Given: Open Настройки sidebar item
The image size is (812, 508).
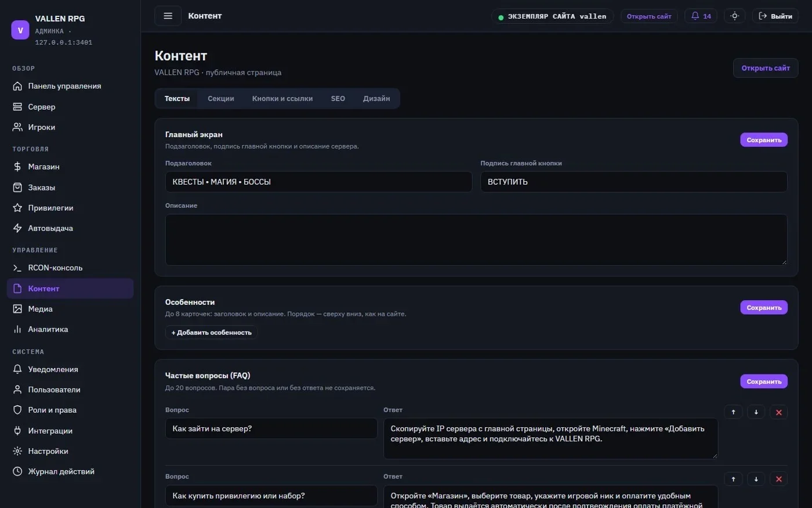Looking at the screenshot, I should click(70, 451).
